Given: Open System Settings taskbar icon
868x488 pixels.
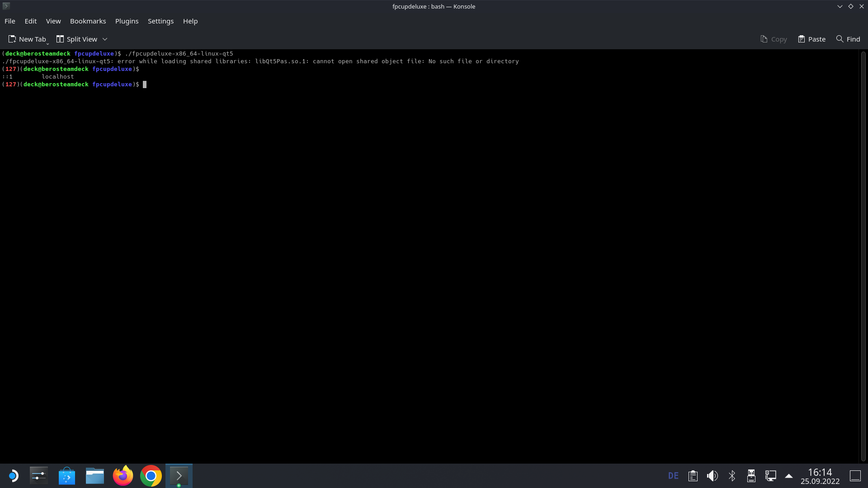Looking at the screenshot, I should (x=39, y=476).
